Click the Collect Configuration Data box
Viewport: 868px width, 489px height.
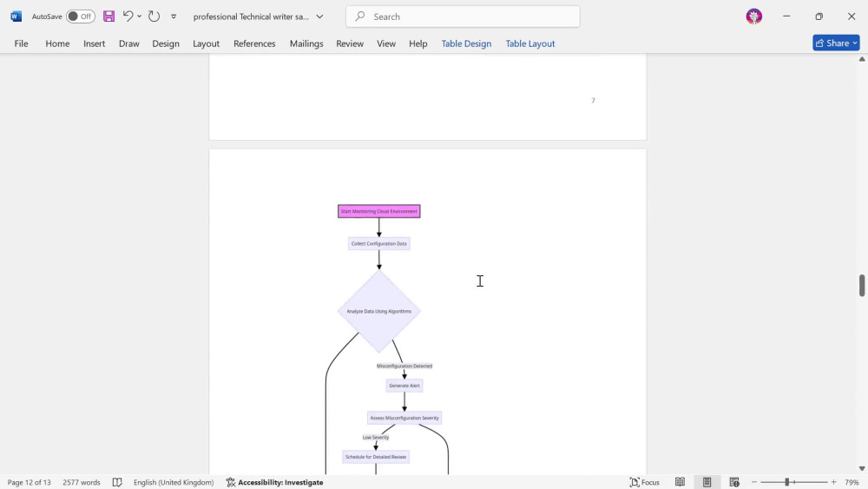[379, 244]
